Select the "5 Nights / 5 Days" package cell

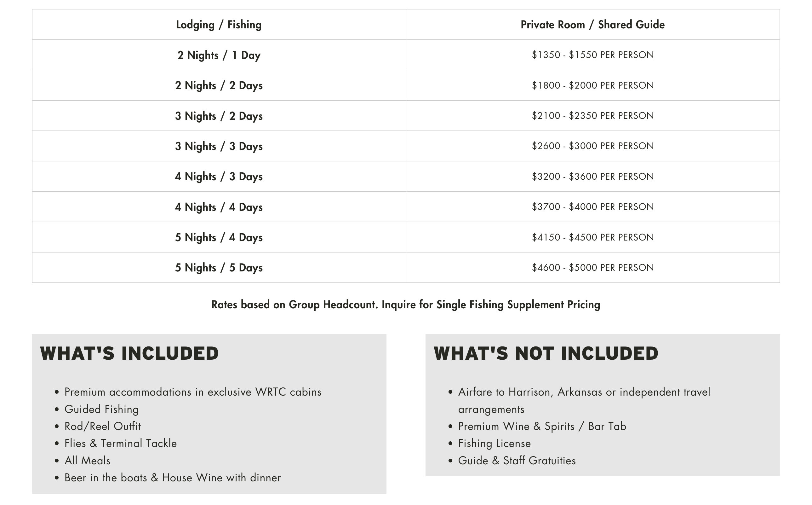click(x=219, y=268)
